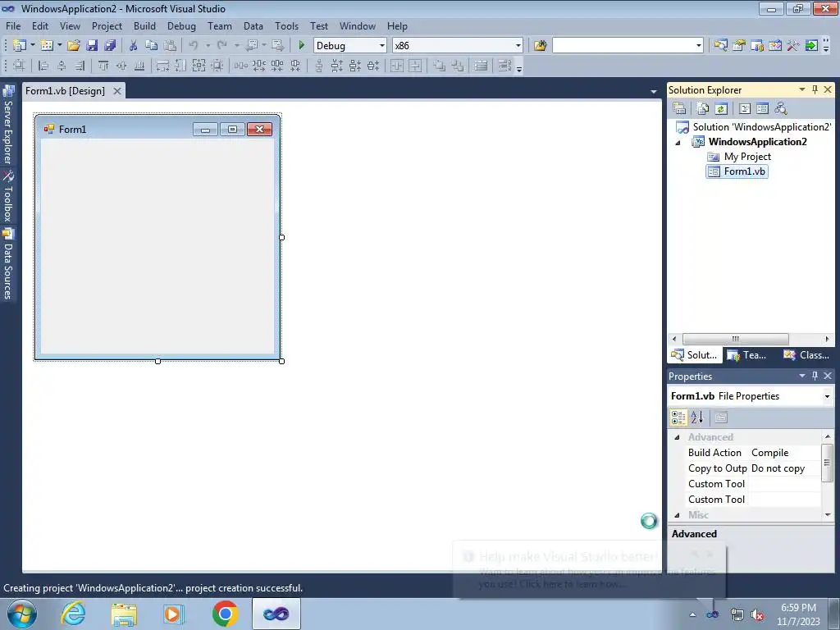
Task: Open the Toolbox hammer-and-wrench toolbar icon
Action: click(793, 46)
